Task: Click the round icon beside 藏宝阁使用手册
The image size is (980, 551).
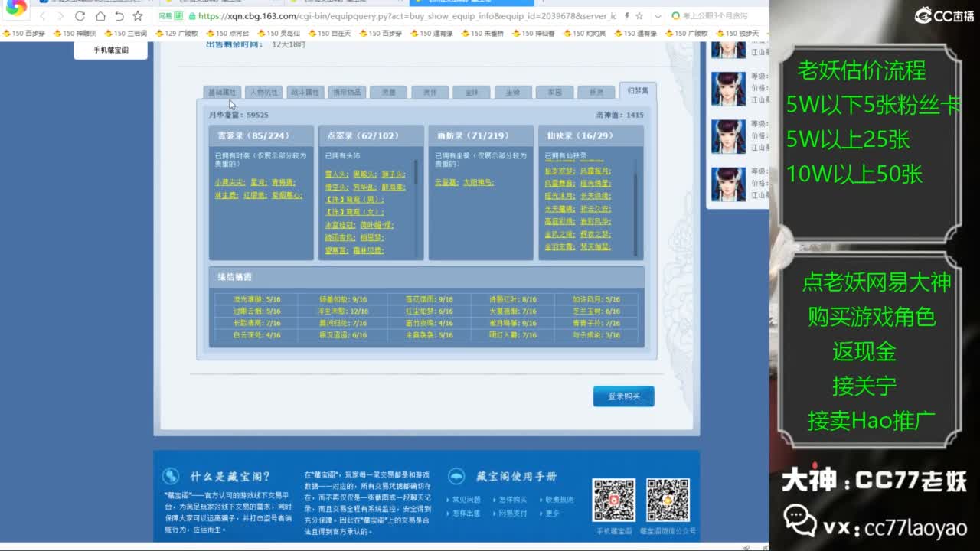Action: tap(456, 476)
